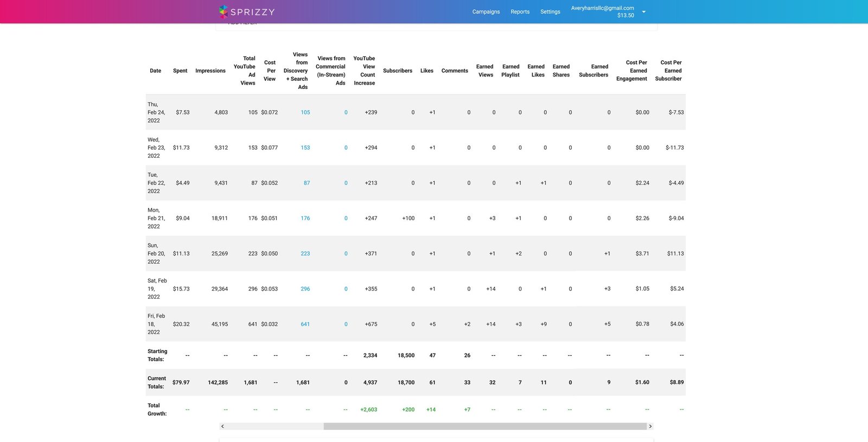Open the Campaigns menu

pyautogui.click(x=486, y=11)
